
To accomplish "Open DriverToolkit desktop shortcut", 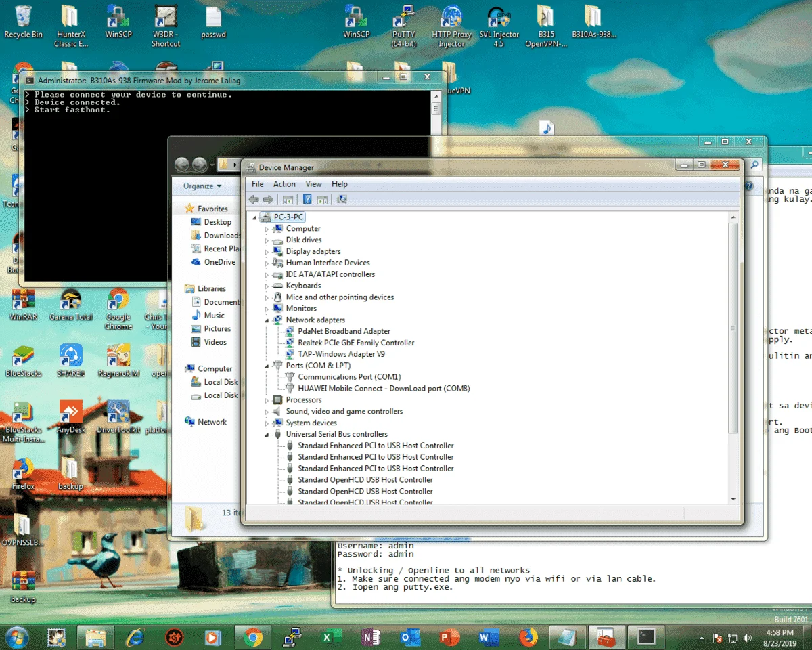I will 118,416.
